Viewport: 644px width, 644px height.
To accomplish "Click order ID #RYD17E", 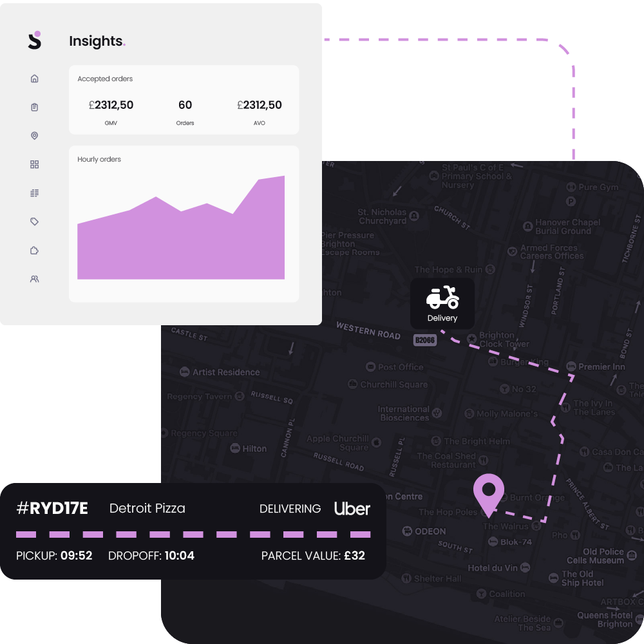I will pos(52,508).
